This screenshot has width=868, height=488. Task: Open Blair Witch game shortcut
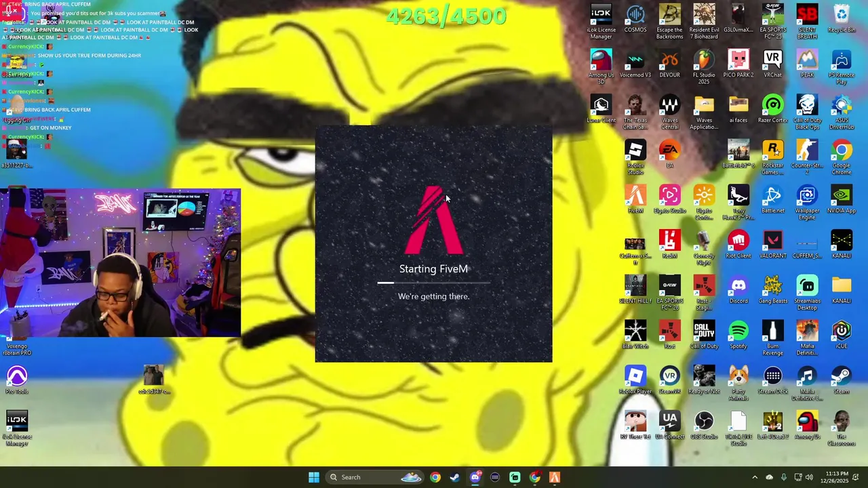click(635, 335)
